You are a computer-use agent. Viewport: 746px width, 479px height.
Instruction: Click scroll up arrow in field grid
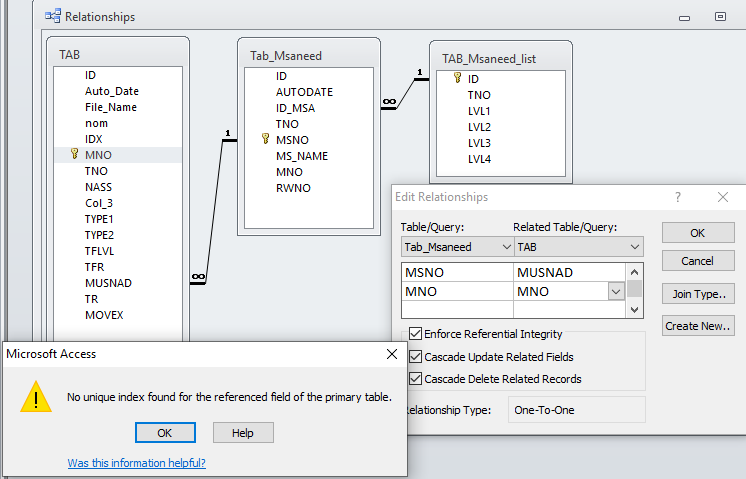634,273
